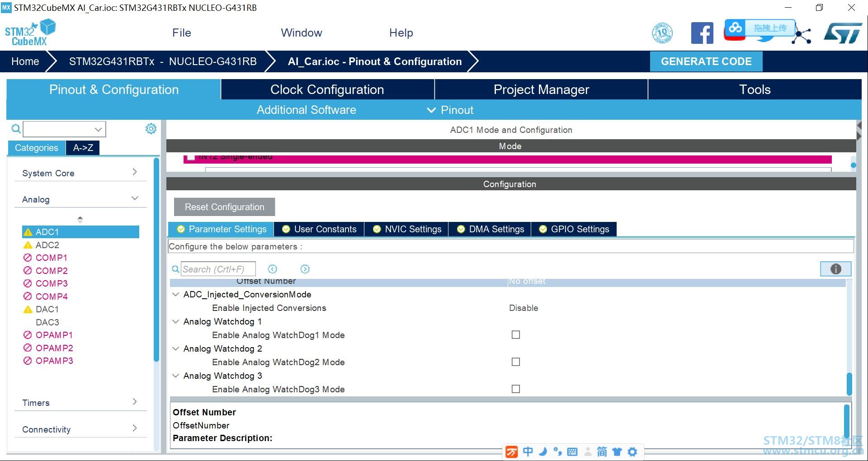Open DMA Settings tab
The height and width of the screenshot is (461, 868).
click(491, 229)
